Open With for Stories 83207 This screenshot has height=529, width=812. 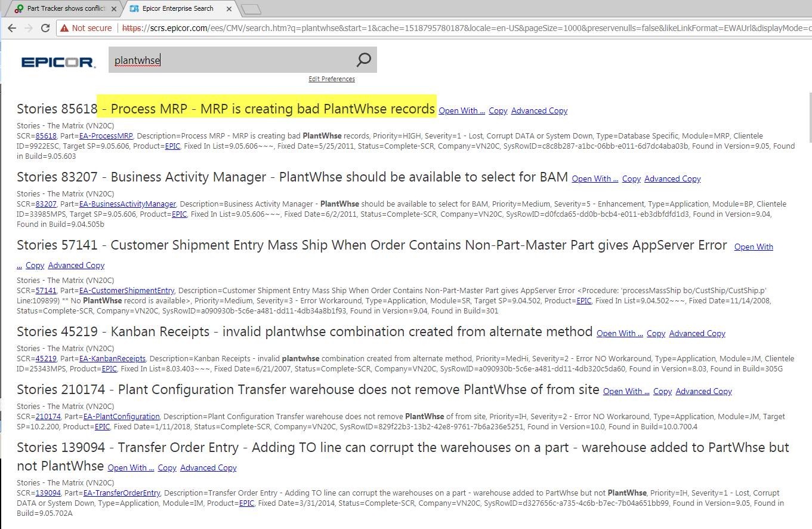click(x=595, y=179)
